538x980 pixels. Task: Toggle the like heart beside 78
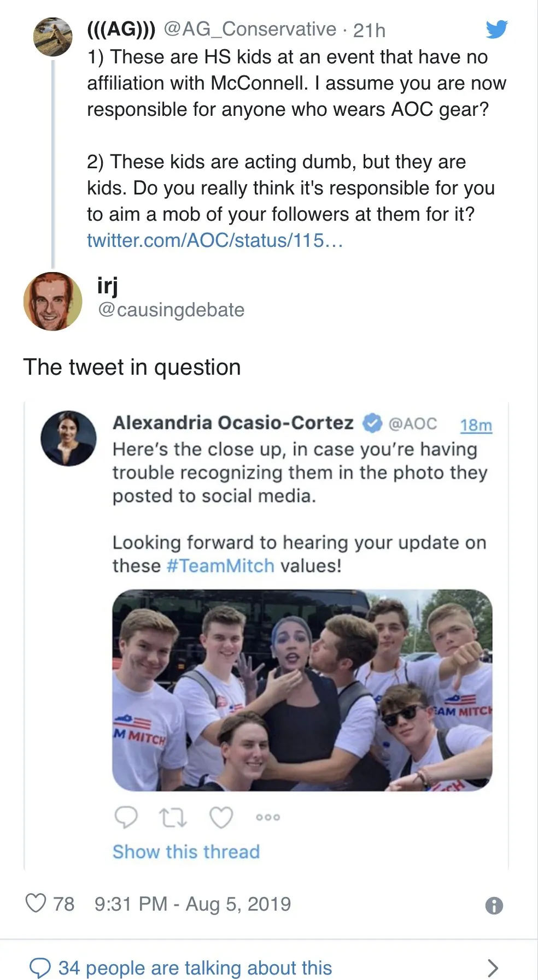pos(36,904)
